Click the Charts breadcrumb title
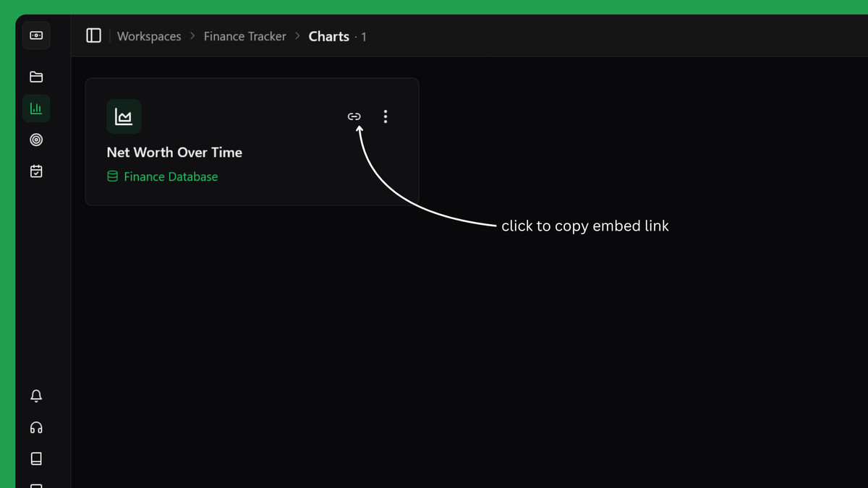This screenshot has height=488, width=868. pyautogui.click(x=328, y=36)
